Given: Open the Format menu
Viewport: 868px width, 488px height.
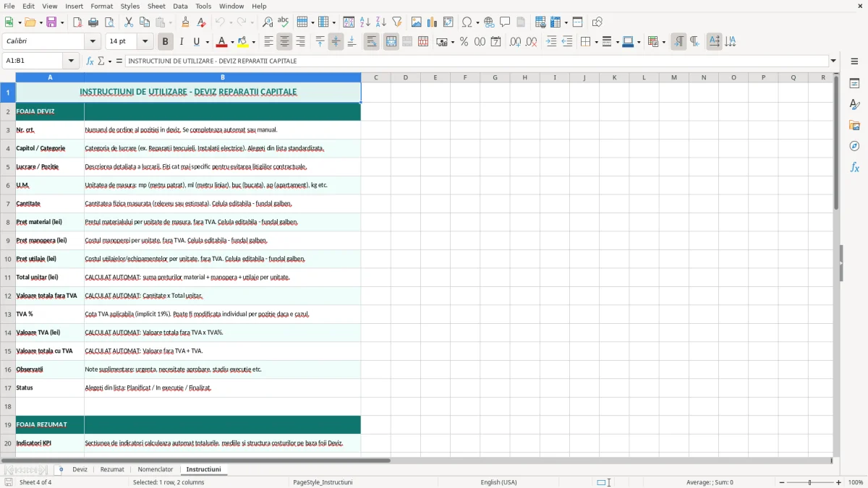Looking at the screenshot, I should pyautogui.click(x=101, y=6).
